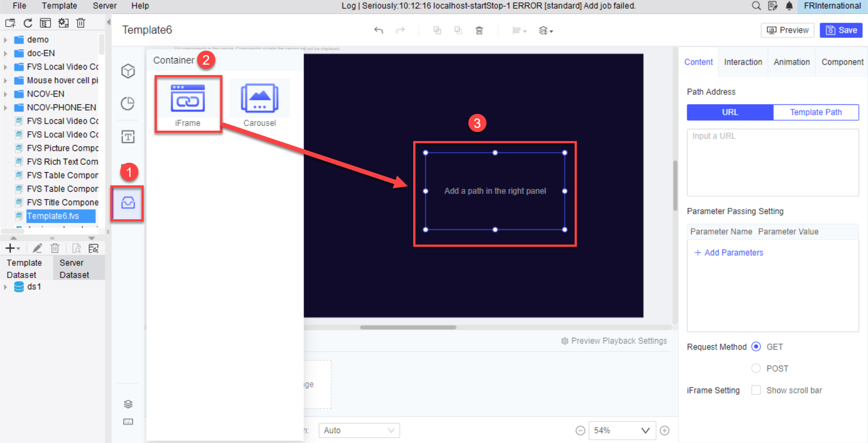
Task: Click the refresh icon above the file tree
Action: [x=28, y=23]
